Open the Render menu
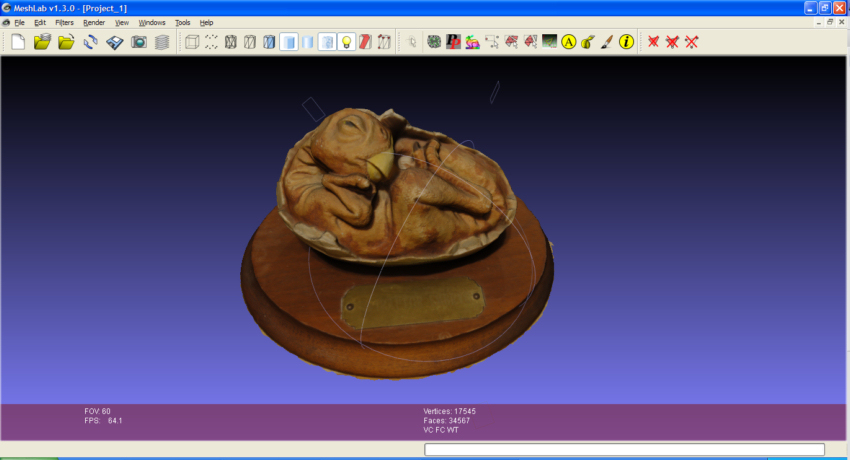This screenshot has width=850, height=460. [x=94, y=22]
